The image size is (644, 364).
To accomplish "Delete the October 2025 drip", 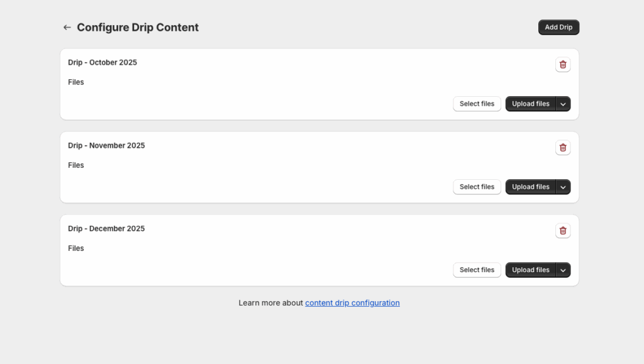I will tap(563, 65).
